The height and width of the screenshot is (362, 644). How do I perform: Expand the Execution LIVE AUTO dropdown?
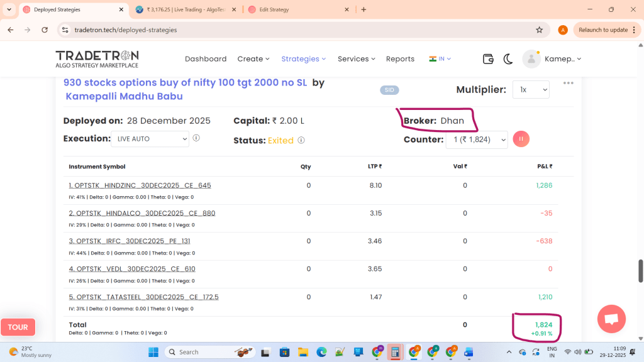coord(150,138)
